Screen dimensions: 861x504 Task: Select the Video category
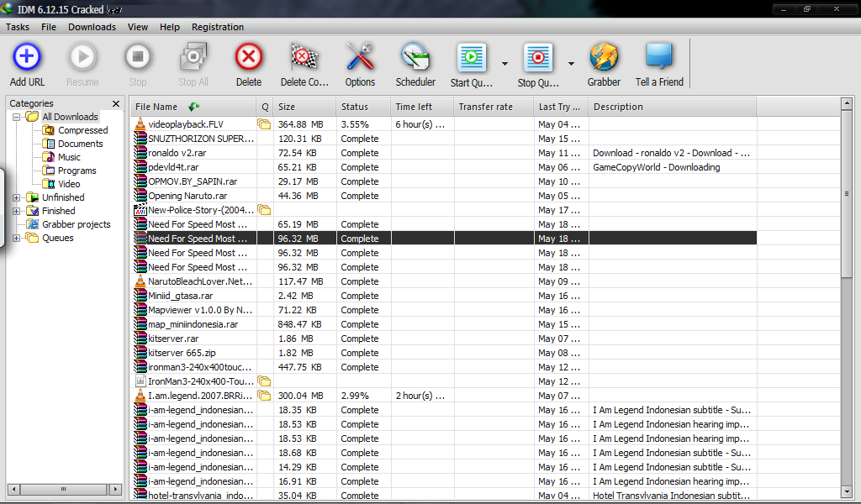coord(62,184)
